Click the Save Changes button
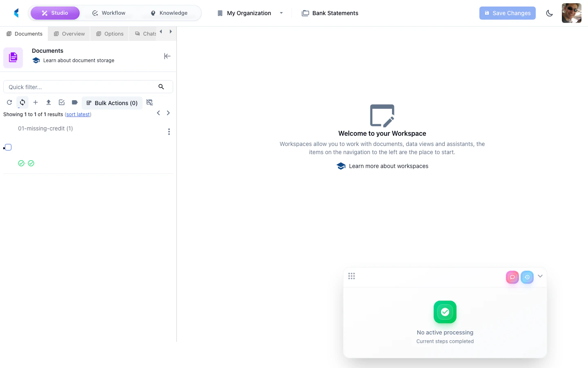The height and width of the screenshot is (368, 588). click(x=508, y=13)
